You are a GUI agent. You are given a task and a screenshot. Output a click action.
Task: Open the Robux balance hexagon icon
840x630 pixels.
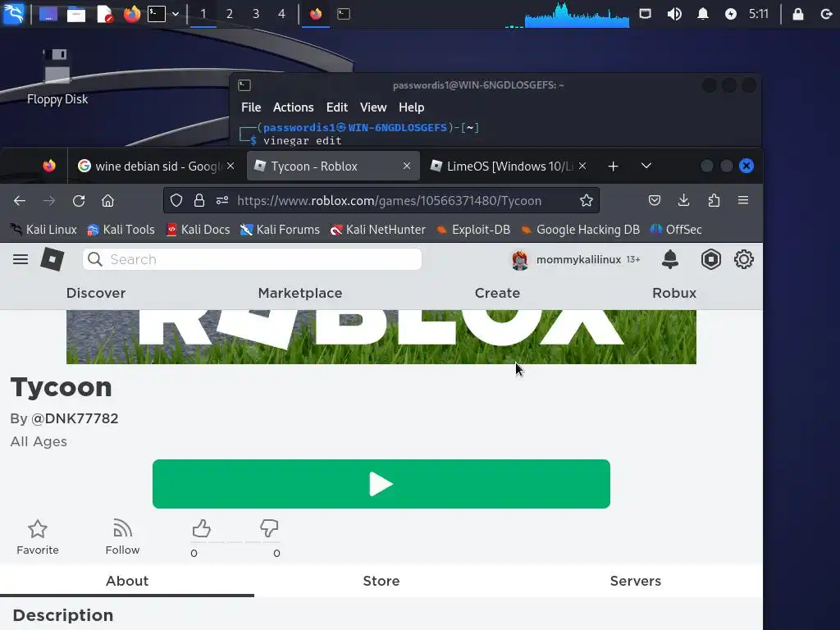(711, 259)
